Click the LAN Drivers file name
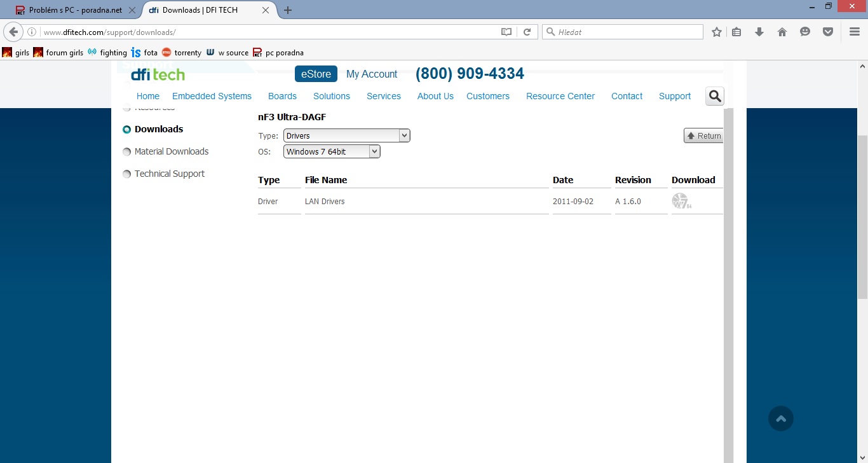Viewport: 868px width, 463px height. [325, 202]
